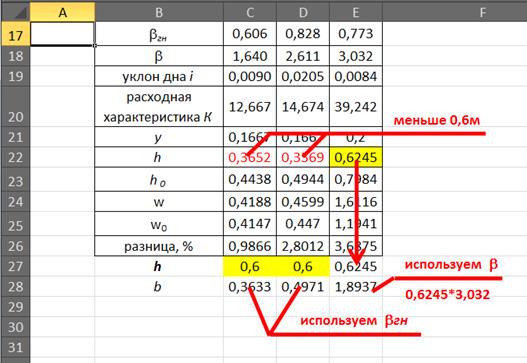Image resolution: width=527 pixels, height=363 pixels.
Task: Click cell with value 2,611
Action: [x=303, y=56]
